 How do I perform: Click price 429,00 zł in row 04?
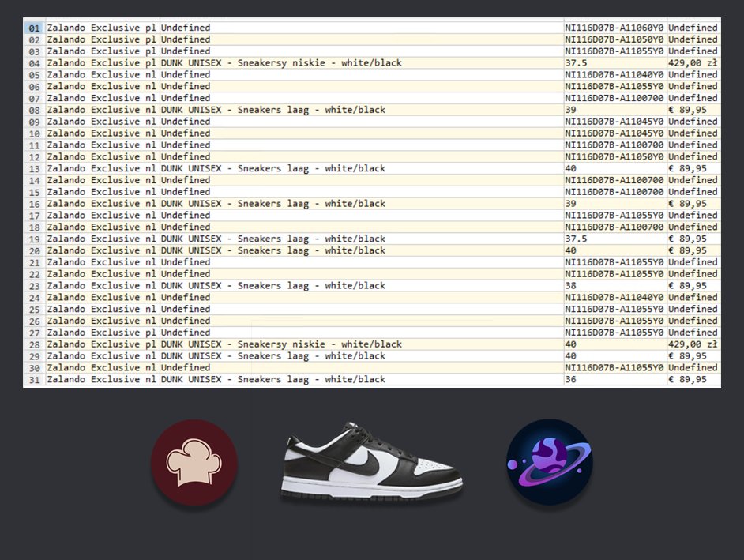pyautogui.click(x=693, y=63)
